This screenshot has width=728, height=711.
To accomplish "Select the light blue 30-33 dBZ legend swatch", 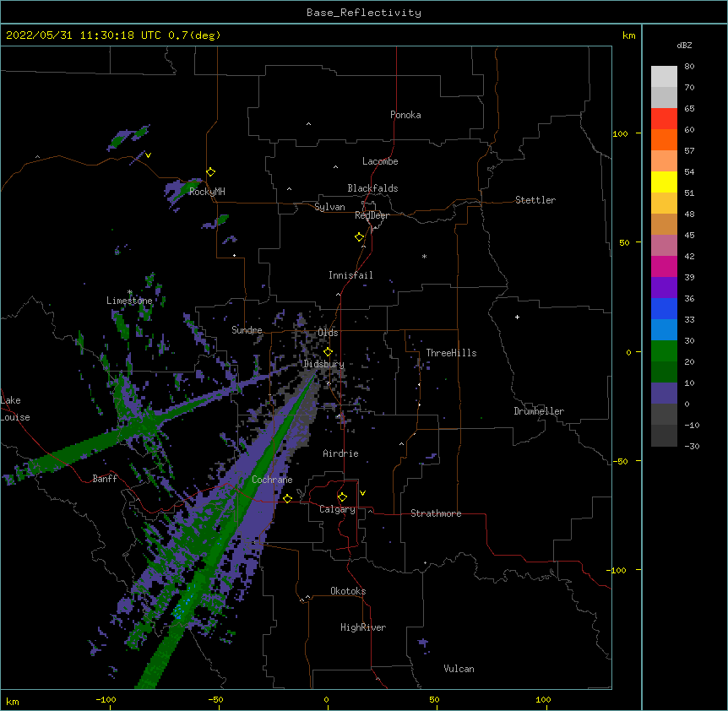I will 664,330.
